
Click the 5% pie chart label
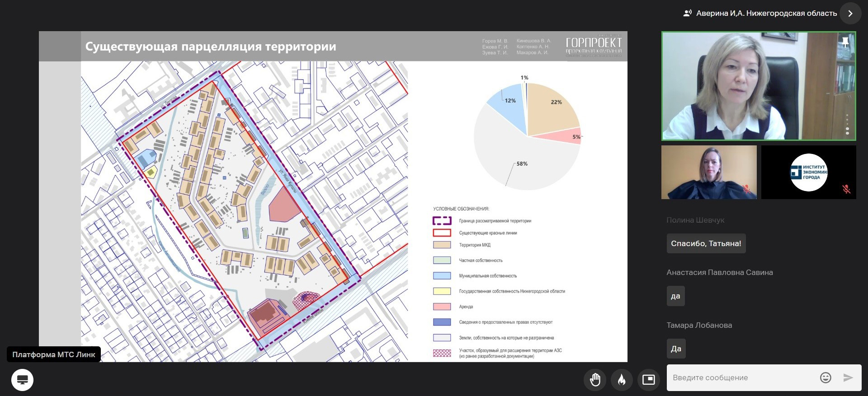pos(576,137)
